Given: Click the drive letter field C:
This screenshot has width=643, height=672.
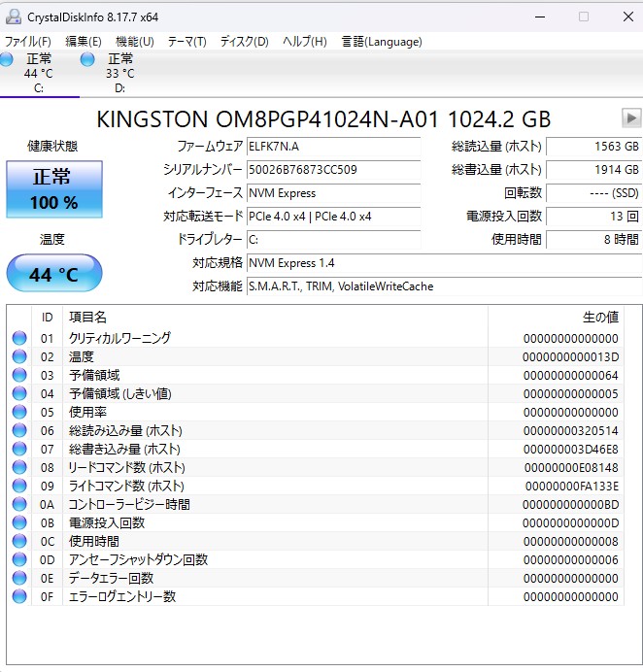Looking at the screenshot, I should point(333,240).
